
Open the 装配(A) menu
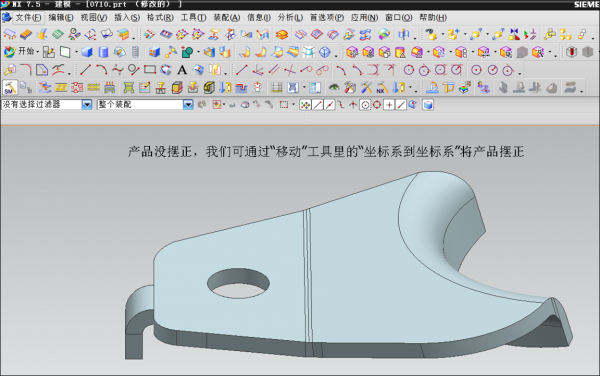[x=227, y=18]
